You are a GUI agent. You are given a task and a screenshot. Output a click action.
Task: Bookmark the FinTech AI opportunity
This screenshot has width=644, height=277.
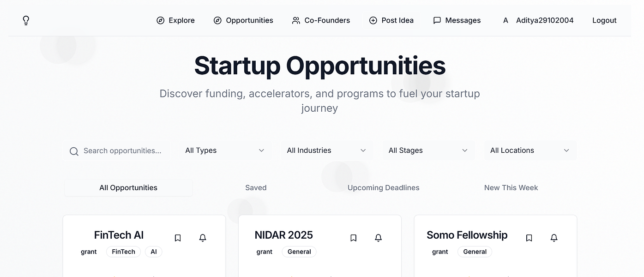[x=178, y=238]
